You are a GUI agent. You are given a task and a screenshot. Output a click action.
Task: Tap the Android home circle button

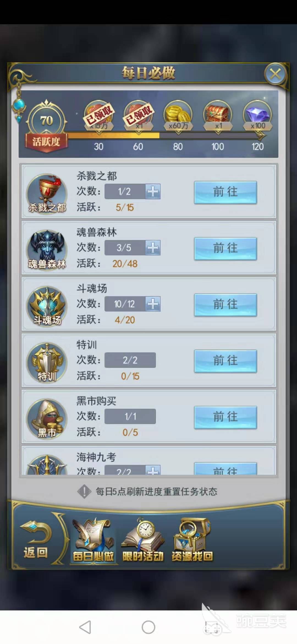148,627
